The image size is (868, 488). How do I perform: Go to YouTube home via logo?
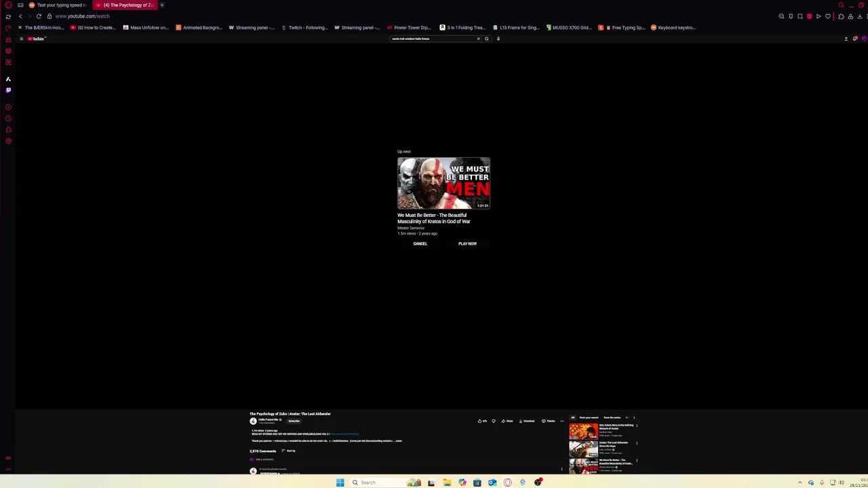point(37,39)
